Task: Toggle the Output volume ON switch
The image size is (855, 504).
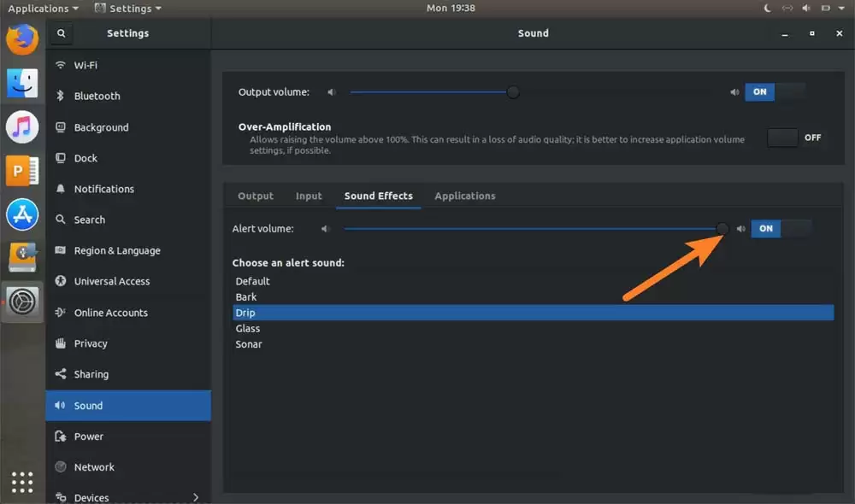Action: pyautogui.click(x=775, y=92)
